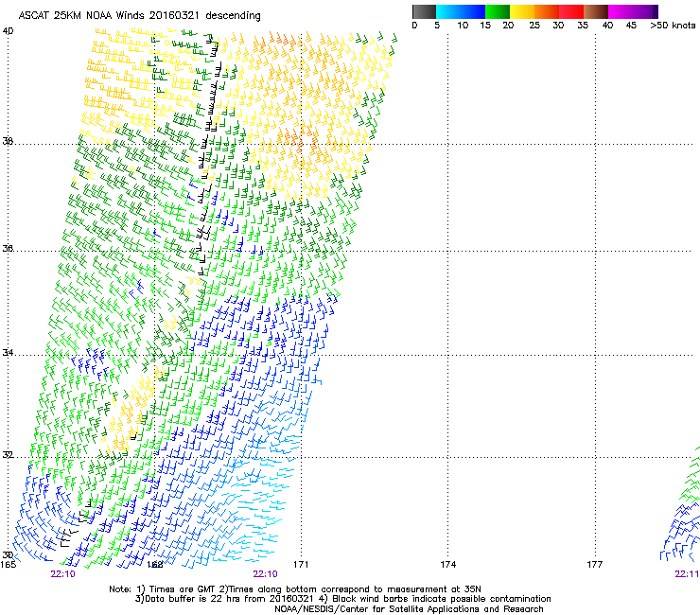Image resolution: width=700 pixels, height=615 pixels.
Task: Click the green 15-20 knots color segment
Action: point(498,11)
